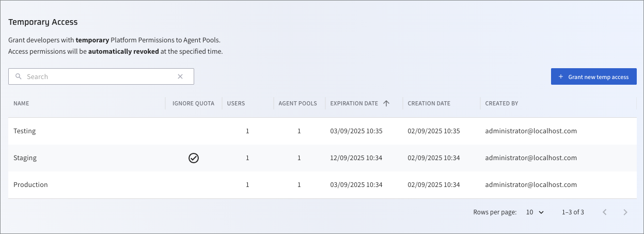Image resolution: width=644 pixels, height=234 pixels.
Task: Sort by Ignore Quota column header
Action: click(193, 103)
